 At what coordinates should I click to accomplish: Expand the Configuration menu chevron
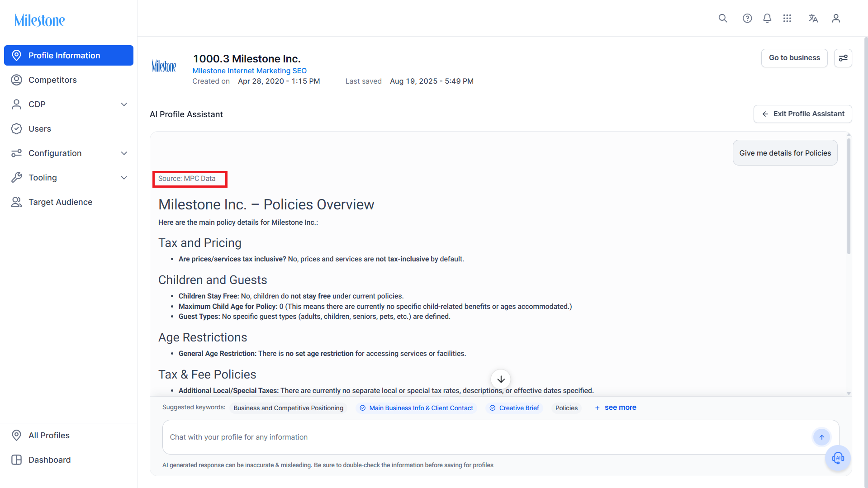coord(124,153)
